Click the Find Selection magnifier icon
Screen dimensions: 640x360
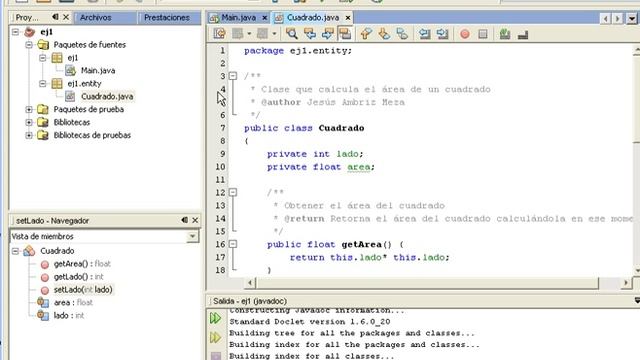[x=291, y=34]
